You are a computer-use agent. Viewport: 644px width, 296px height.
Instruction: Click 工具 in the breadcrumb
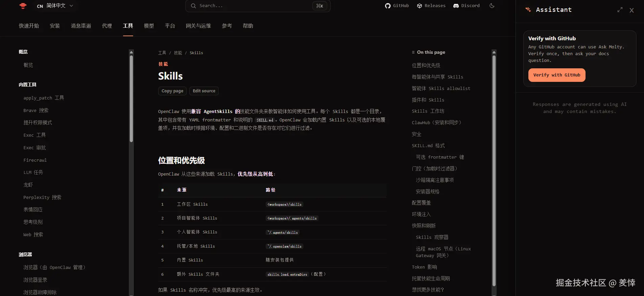click(162, 53)
